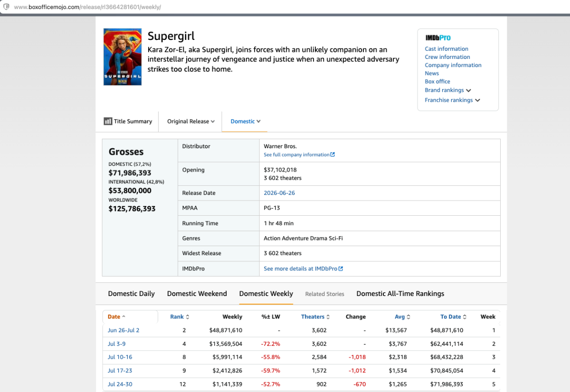
Task: Click external link icon beside See more details at IMDbPro
Action: [341, 269]
